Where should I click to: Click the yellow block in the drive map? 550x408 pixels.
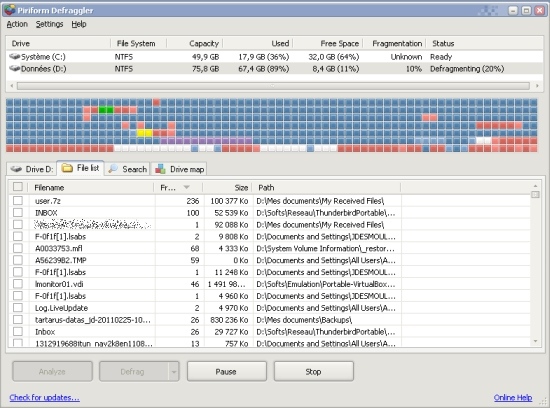(x=145, y=133)
